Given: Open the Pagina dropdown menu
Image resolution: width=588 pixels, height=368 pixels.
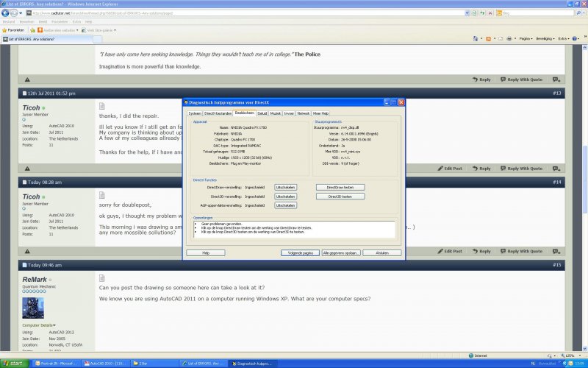Looking at the screenshot, I should 526,39.
